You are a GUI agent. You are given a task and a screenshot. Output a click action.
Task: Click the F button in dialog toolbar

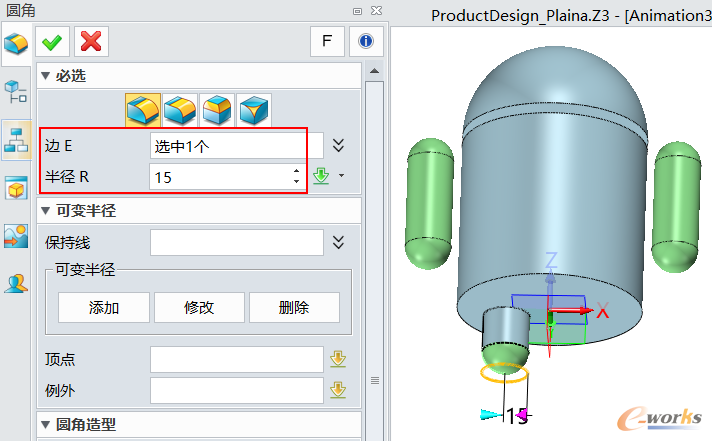[327, 41]
